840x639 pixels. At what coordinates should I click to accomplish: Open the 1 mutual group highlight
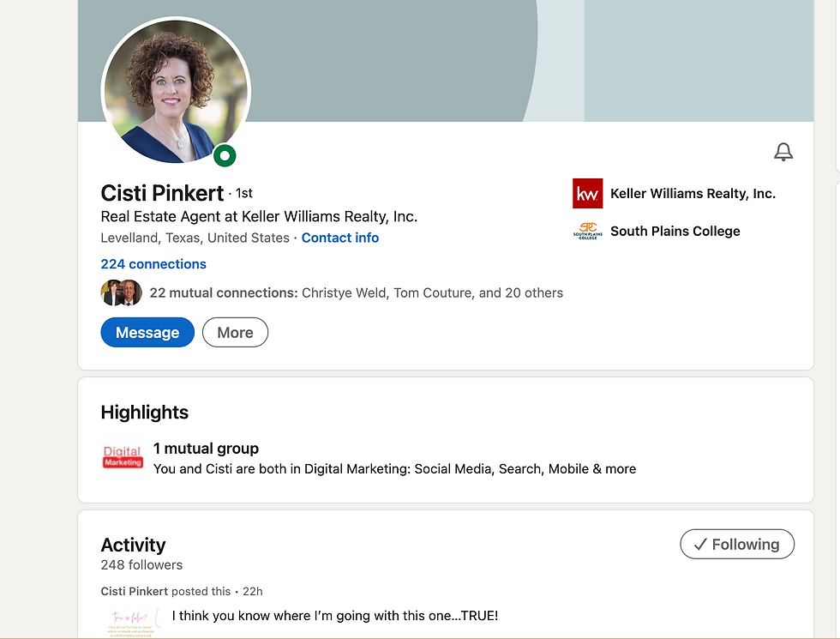(x=206, y=448)
